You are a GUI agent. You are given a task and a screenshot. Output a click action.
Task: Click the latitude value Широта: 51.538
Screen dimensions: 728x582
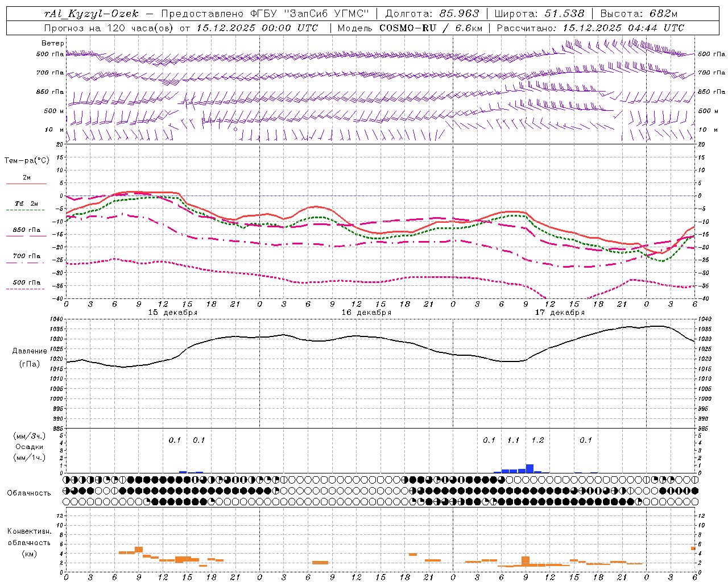539,14
